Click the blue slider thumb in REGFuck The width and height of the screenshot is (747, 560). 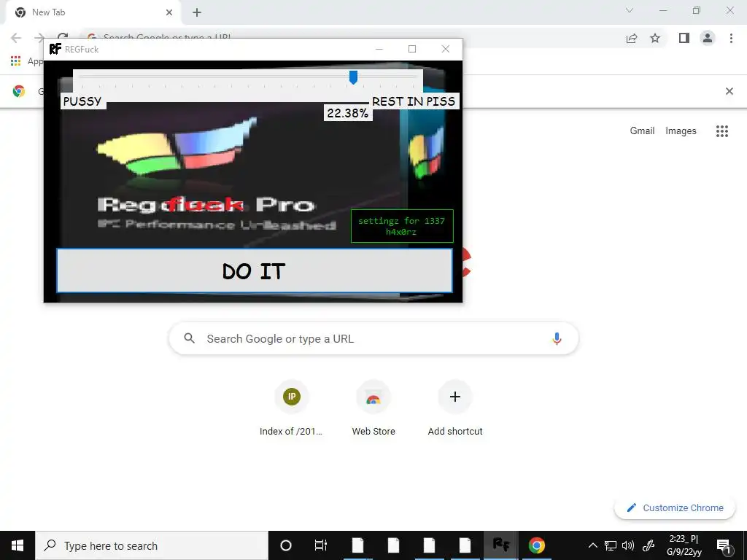point(353,77)
